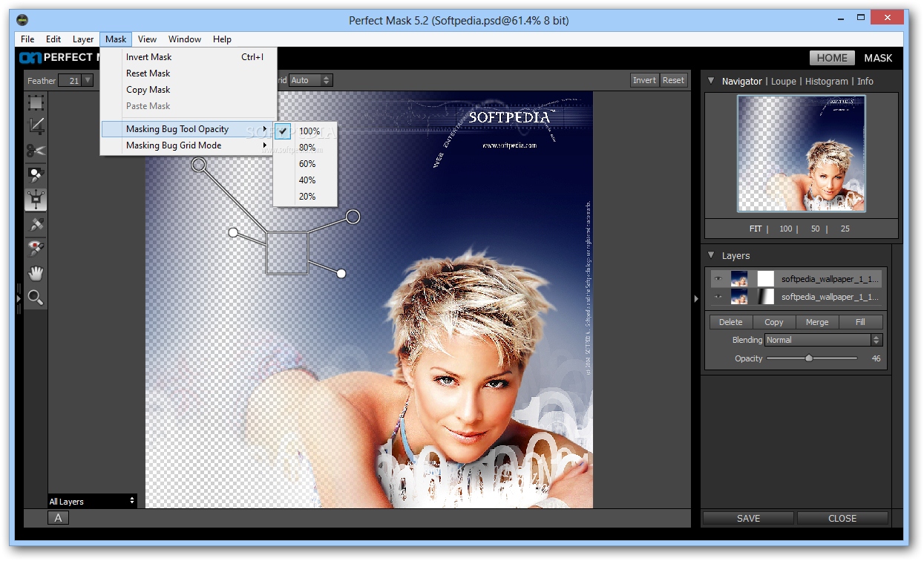This screenshot has width=924, height=561.
Task: Select the Crop tool
Action: click(x=36, y=126)
